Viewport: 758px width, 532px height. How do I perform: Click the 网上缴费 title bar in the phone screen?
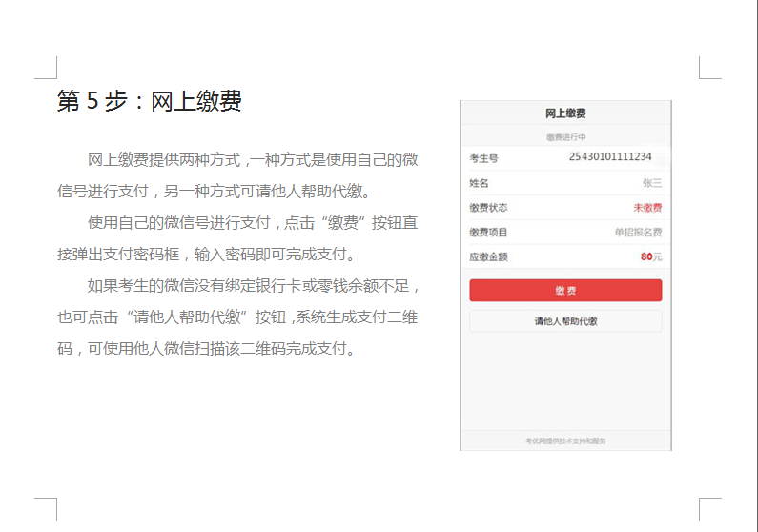tap(565, 113)
